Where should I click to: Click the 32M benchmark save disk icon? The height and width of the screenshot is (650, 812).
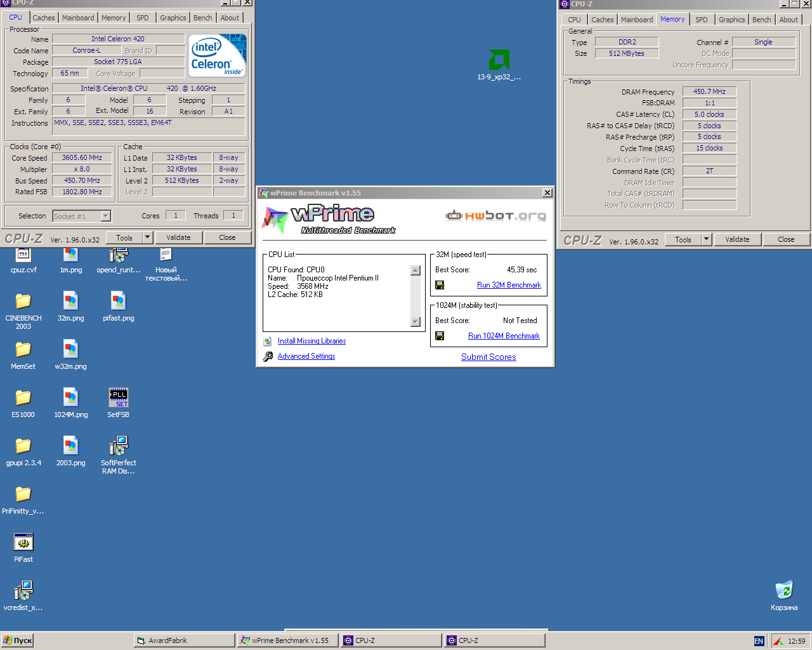click(440, 285)
